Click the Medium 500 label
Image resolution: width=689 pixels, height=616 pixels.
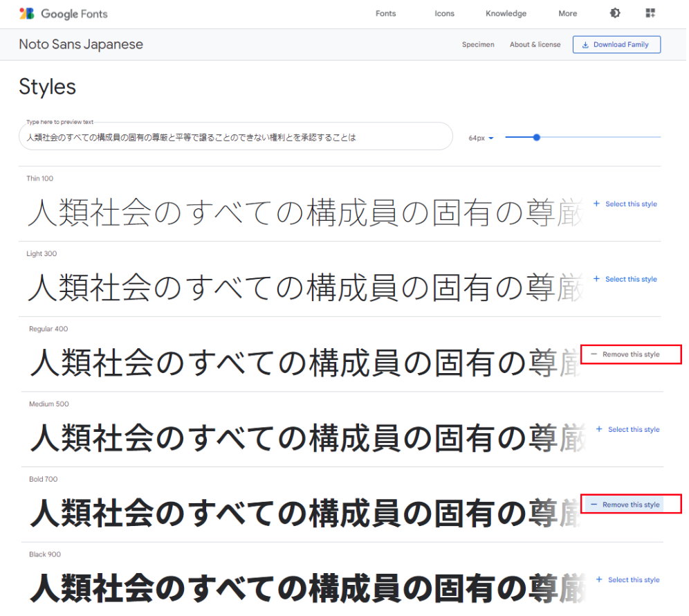point(49,404)
